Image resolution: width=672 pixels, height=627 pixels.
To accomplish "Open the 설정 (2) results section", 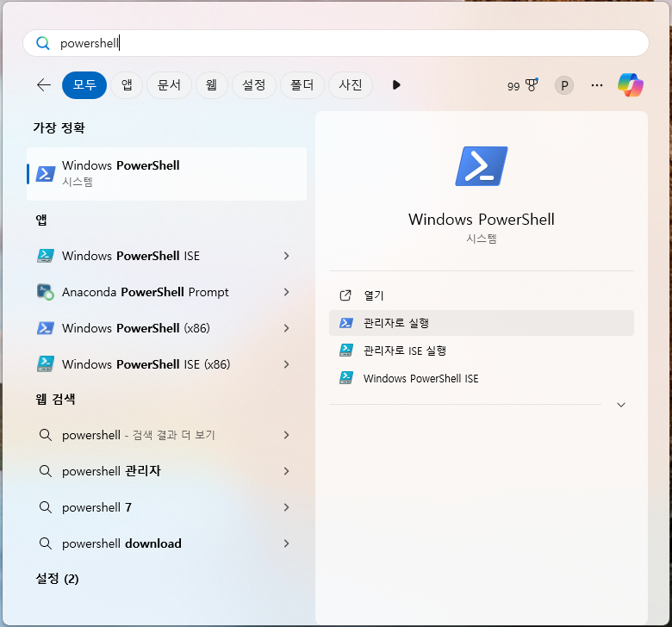I will 57,579.
